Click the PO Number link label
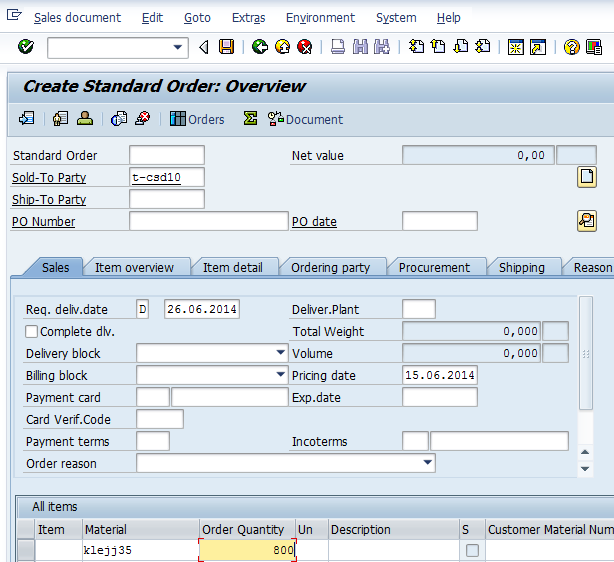This screenshot has width=614, height=562. 43,222
